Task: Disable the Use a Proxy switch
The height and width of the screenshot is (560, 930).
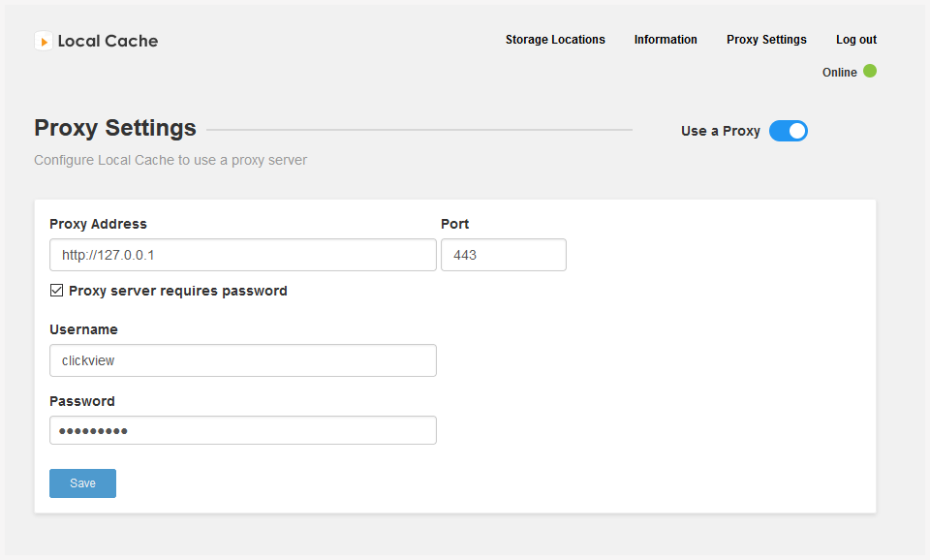Action: click(x=789, y=131)
